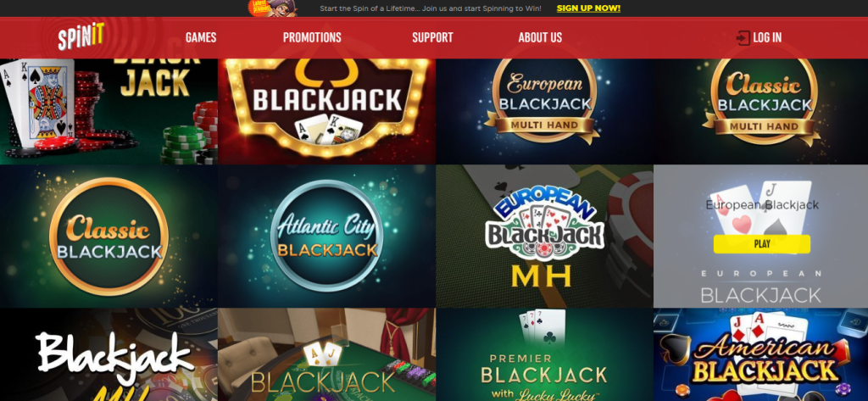This screenshot has width=868, height=401.
Task: Select European Blackjack MH game tile
Action: (544, 237)
